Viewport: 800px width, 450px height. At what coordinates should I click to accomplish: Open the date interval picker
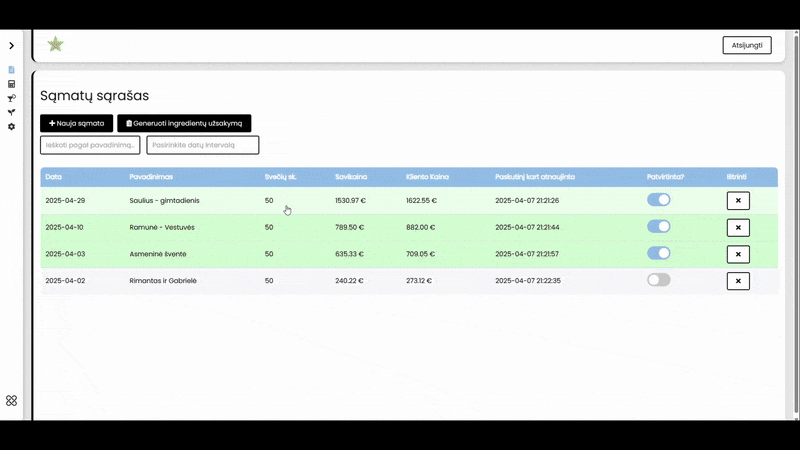pos(202,145)
